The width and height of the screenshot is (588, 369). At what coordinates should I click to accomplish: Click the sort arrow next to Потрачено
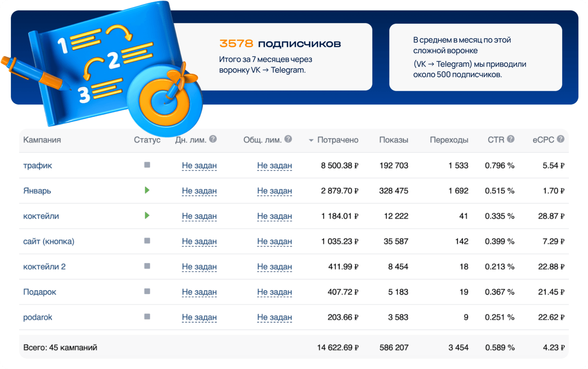tap(311, 140)
